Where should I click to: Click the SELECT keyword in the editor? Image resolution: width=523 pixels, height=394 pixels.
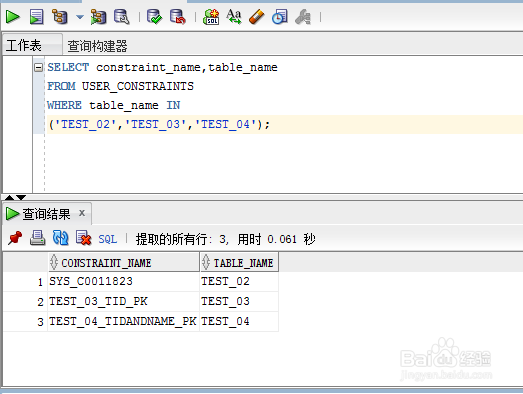pyautogui.click(x=68, y=67)
